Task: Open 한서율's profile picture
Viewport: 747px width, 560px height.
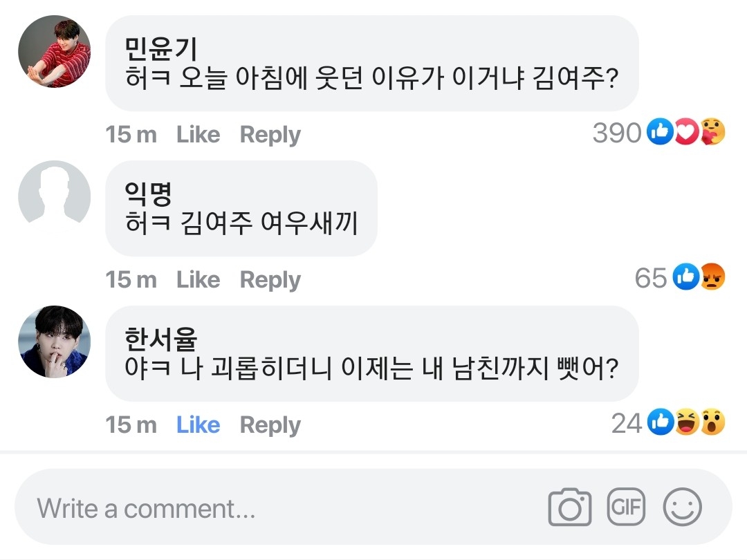Action: coord(54,342)
